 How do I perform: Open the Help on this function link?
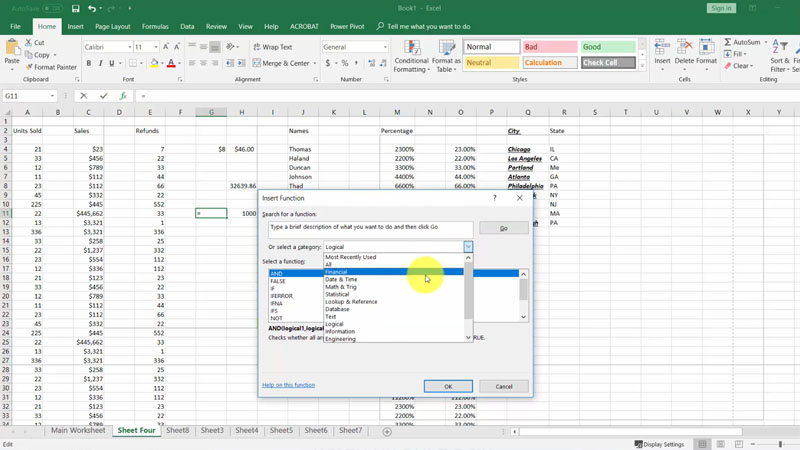point(288,385)
